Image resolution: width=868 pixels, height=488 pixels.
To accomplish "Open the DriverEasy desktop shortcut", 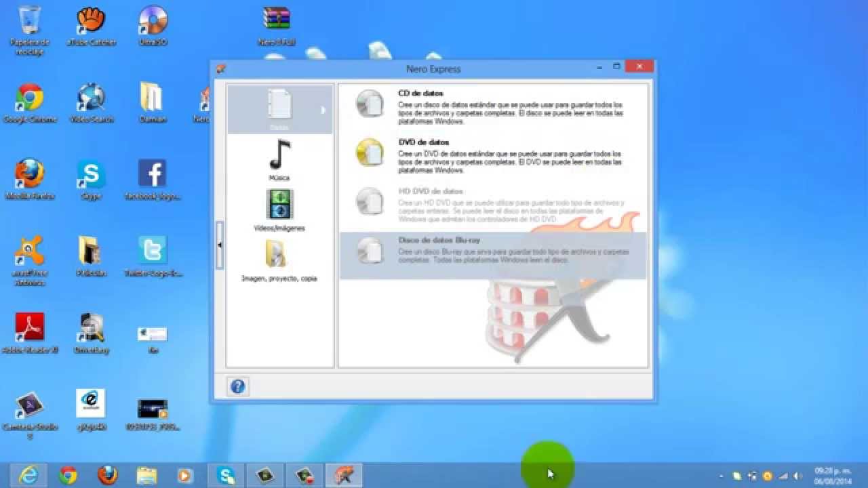I will [x=91, y=334].
